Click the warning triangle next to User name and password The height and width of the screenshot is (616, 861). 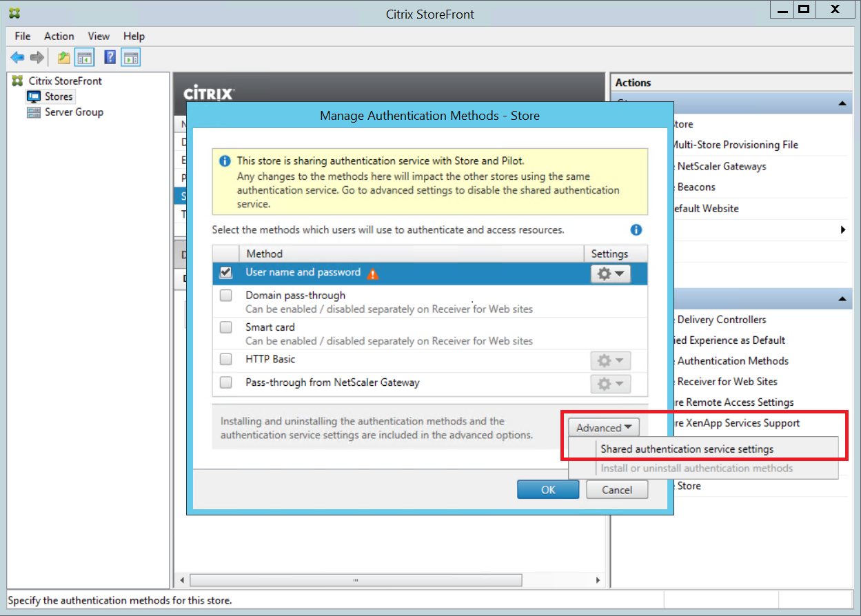pos(373,274)
